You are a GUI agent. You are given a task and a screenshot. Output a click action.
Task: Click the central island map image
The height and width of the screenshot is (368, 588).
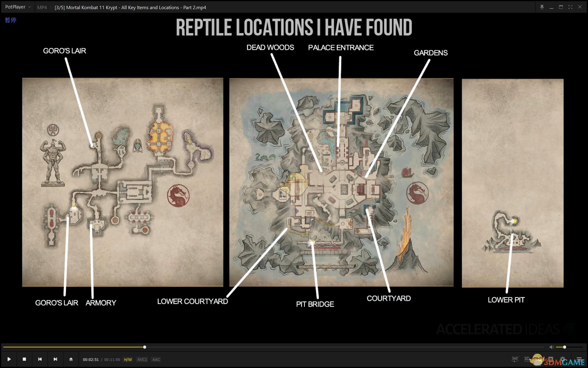click(x=341, y=182)
